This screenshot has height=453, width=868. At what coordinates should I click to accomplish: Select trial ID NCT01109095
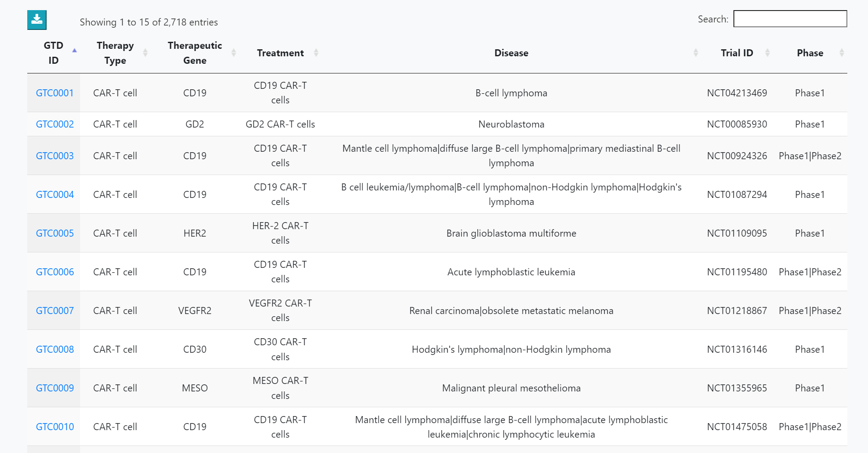737,233
